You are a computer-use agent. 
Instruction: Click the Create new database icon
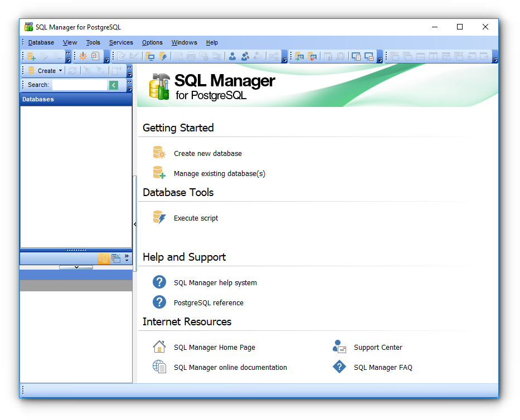tap(159, 153)
